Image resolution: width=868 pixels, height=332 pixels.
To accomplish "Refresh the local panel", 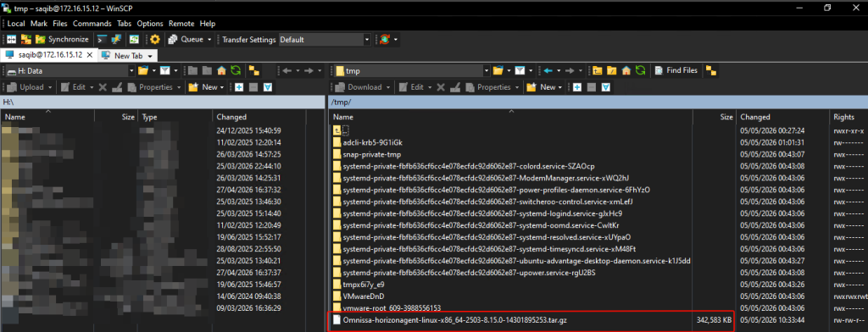I will (236, 71).
